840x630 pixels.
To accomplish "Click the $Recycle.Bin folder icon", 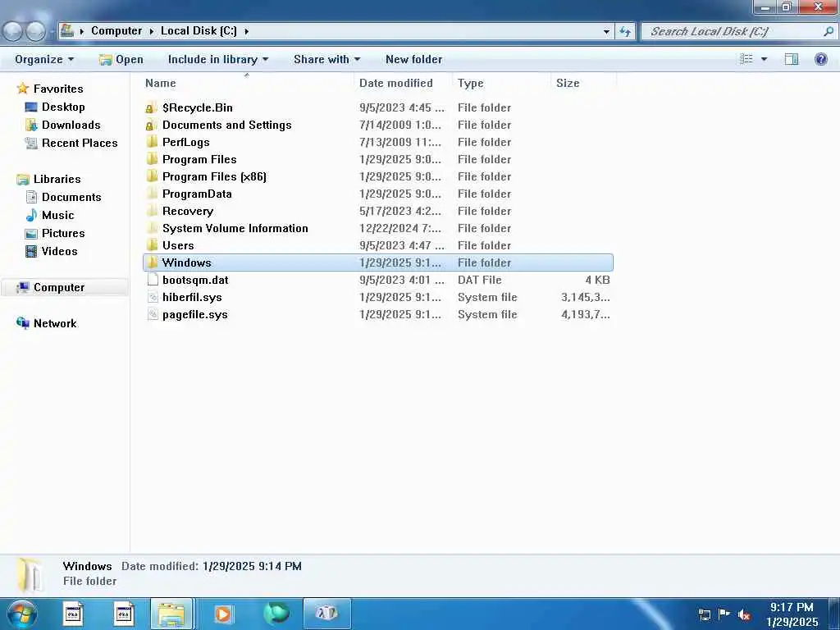I will tap(151, 107).
